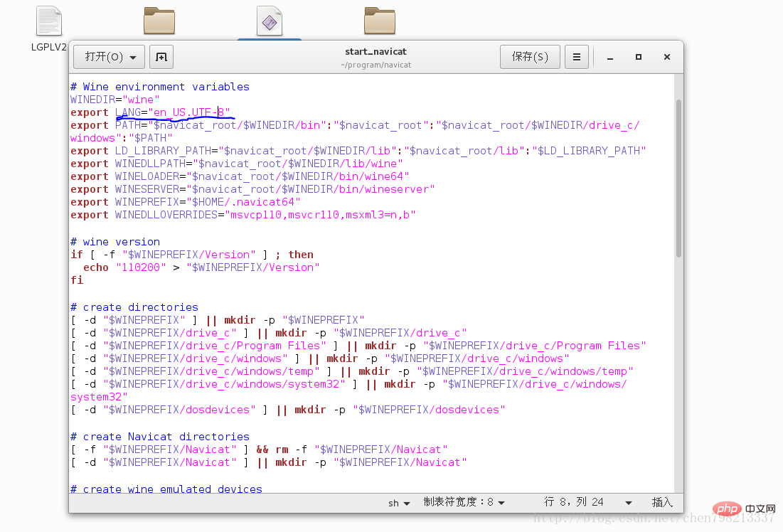Click the '# create directories' comment

click(134, 307)
